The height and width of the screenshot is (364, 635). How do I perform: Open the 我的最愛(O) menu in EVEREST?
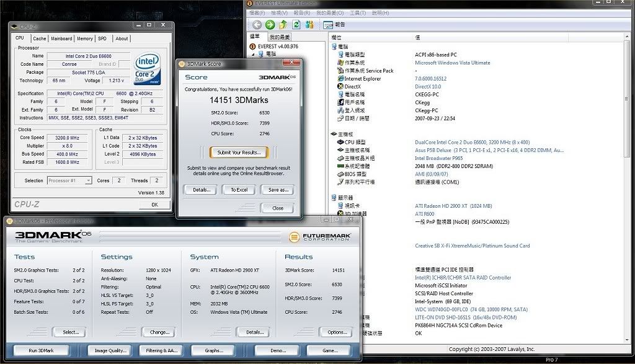point(329,13)
